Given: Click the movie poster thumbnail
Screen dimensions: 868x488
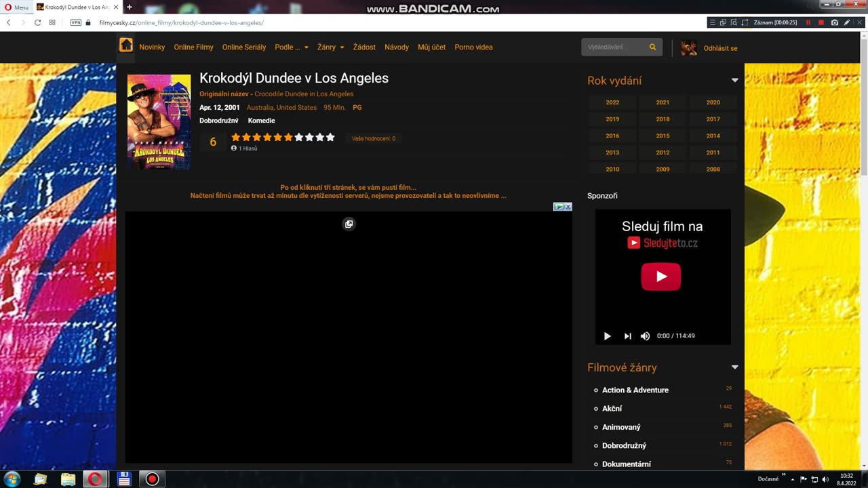Looking at the screenshot, I should click(x=159, y=121).
